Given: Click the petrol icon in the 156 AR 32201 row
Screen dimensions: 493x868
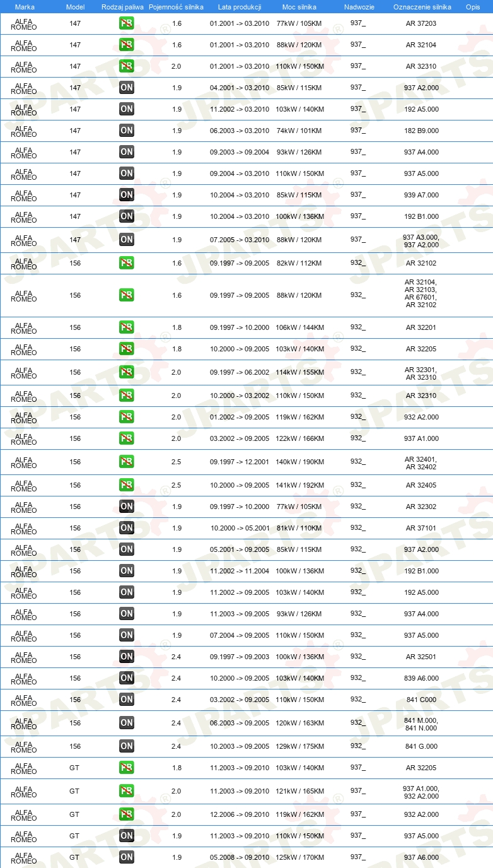Looking at the screenshot, I should pyautogui.click(x=127, y=328).
